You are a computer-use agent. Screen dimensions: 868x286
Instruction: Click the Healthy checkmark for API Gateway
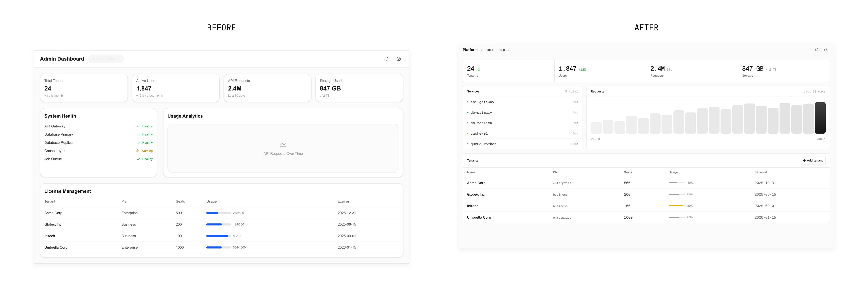point(138,126)
